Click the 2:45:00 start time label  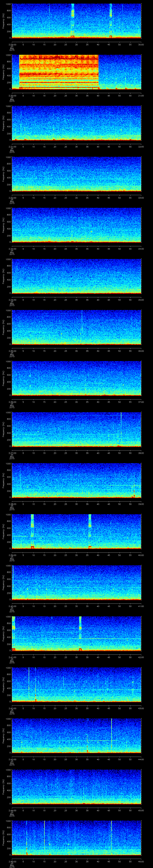pyautogui.click(x=12, y=862)
